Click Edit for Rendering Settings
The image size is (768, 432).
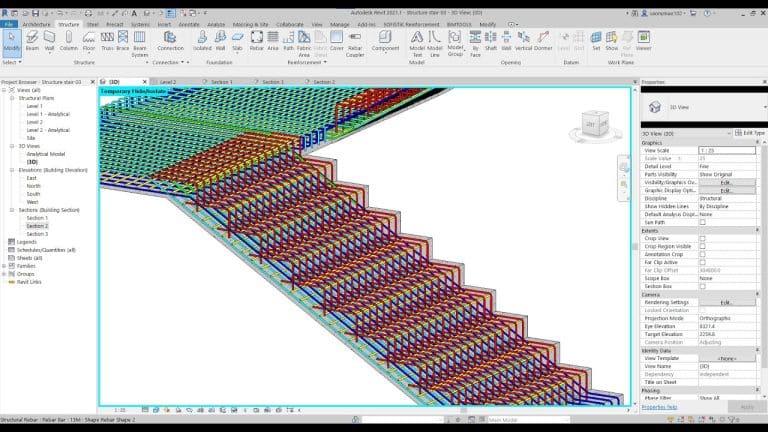[x=726, y=303]
